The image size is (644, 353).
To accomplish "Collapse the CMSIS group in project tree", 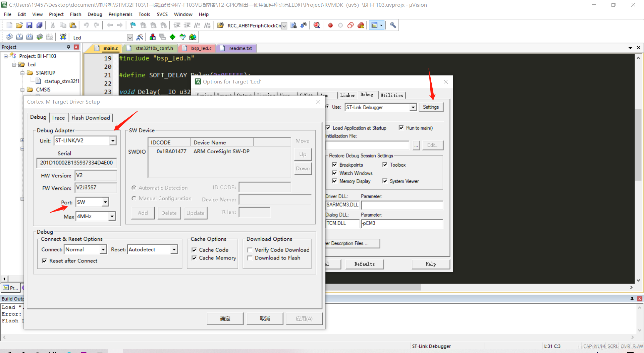I will (x=22, y=90).
